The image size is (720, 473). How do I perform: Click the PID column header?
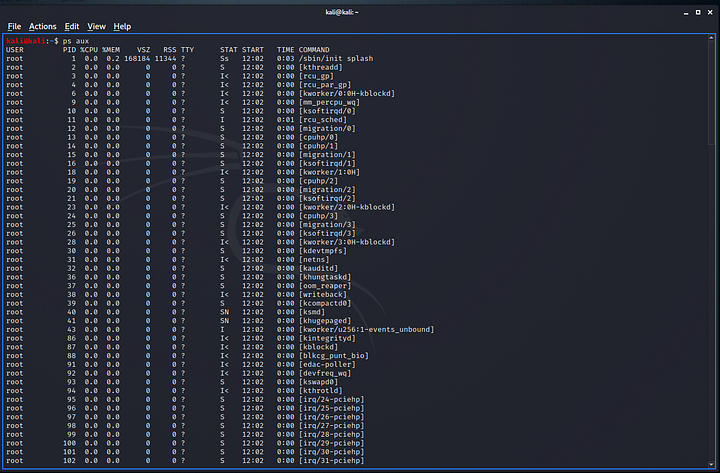click(69, 49)
